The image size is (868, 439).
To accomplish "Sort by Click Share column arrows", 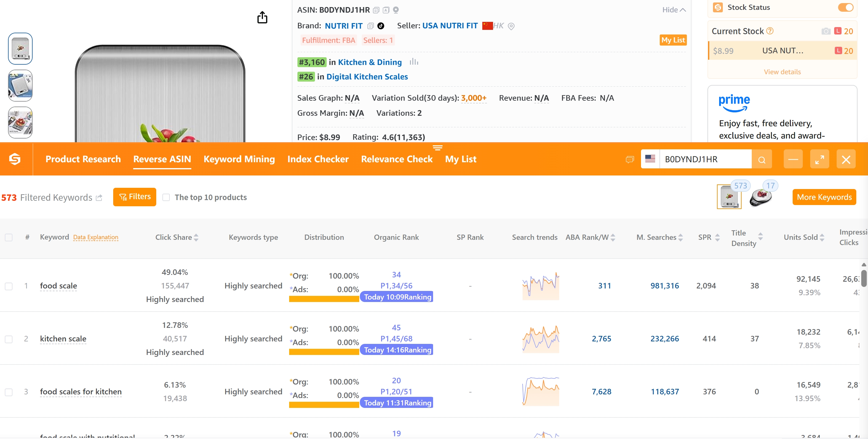I will [x=196, y=237].
